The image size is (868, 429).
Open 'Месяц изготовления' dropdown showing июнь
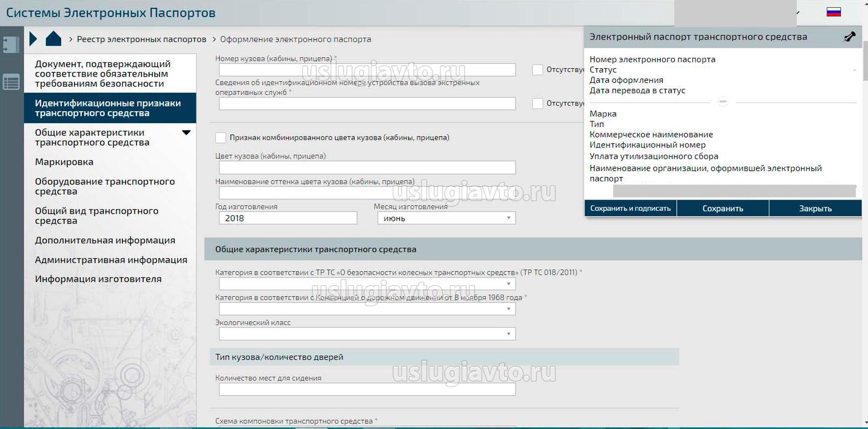446,218
